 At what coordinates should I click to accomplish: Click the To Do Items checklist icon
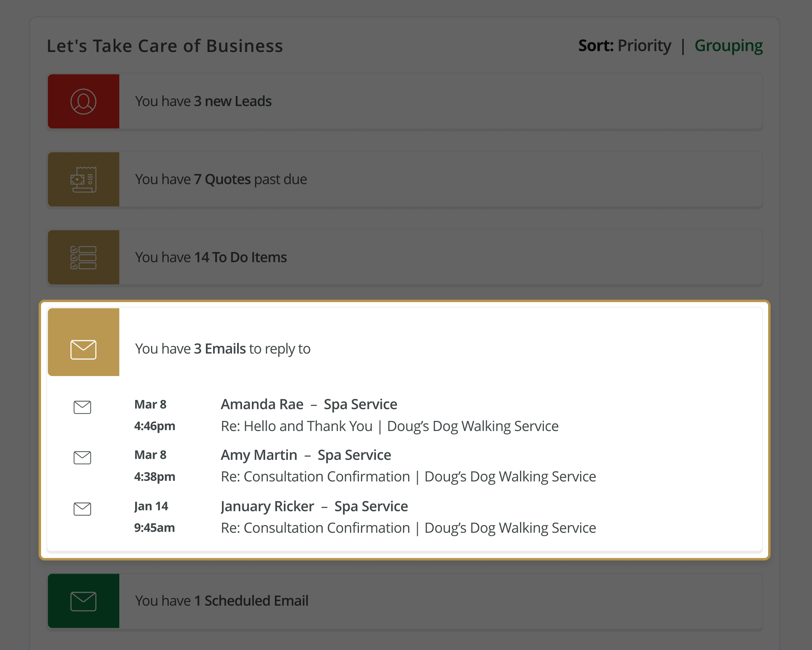[x=83, y=257]
